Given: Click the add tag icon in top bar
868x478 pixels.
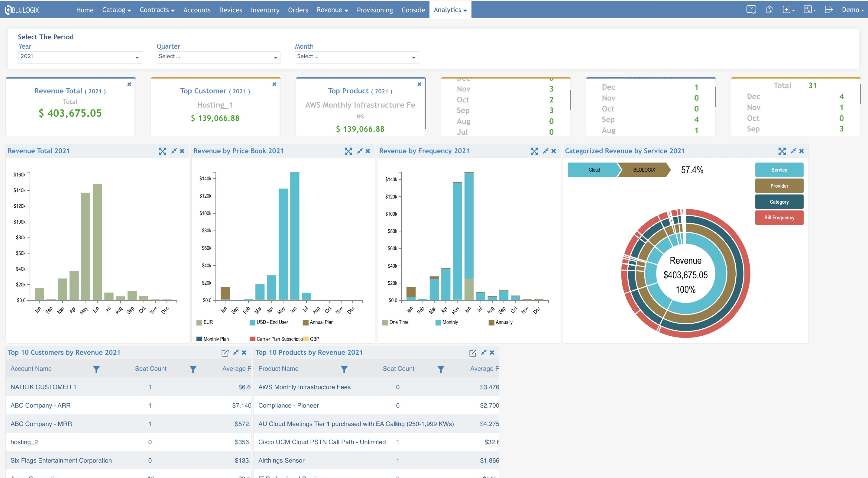Looking at the screenshot, I should click(770, 10).
